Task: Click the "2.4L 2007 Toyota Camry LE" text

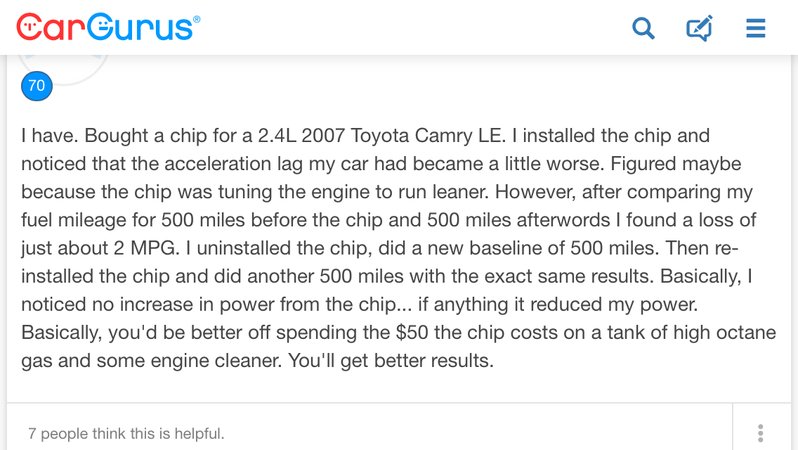Action: point(381,135)
